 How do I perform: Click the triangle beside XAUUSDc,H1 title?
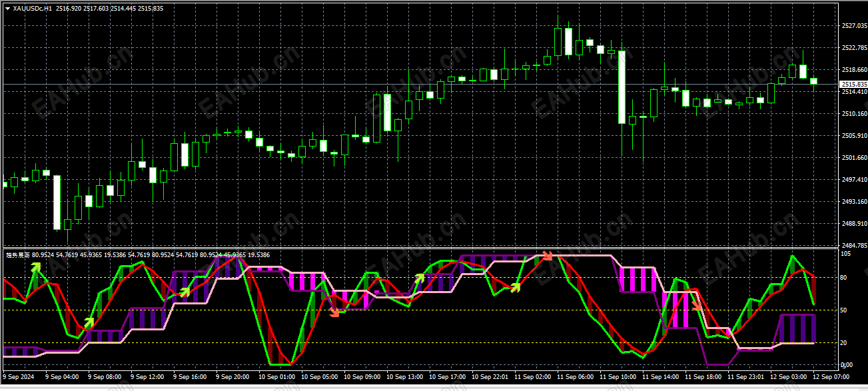click(7, 9)
